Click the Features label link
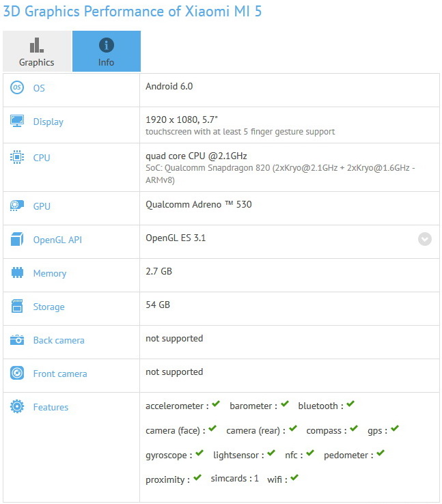The width and height of the screenshot is (442, 504). pyautogui.click(x=51, y=407)
